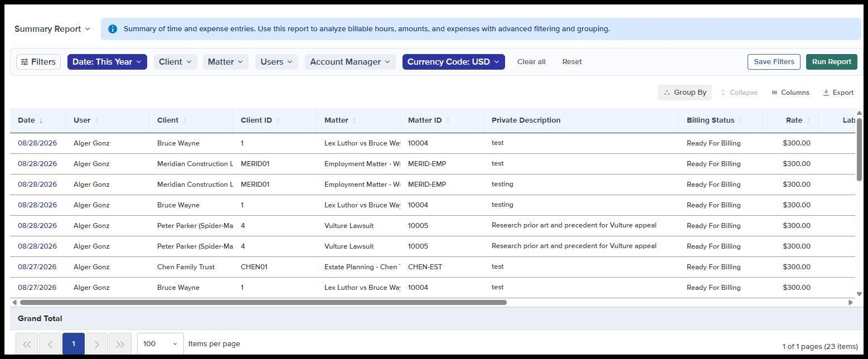868x359 pixels.
Task: Open the Columns chooser
Action: pyautogui.click(x=790, y=93)
